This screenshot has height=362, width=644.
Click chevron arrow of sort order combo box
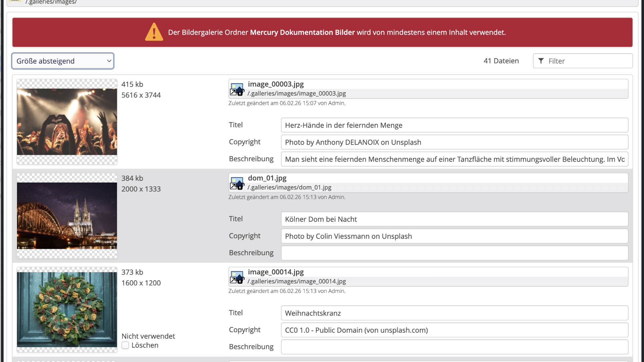(x=109, y=61)
